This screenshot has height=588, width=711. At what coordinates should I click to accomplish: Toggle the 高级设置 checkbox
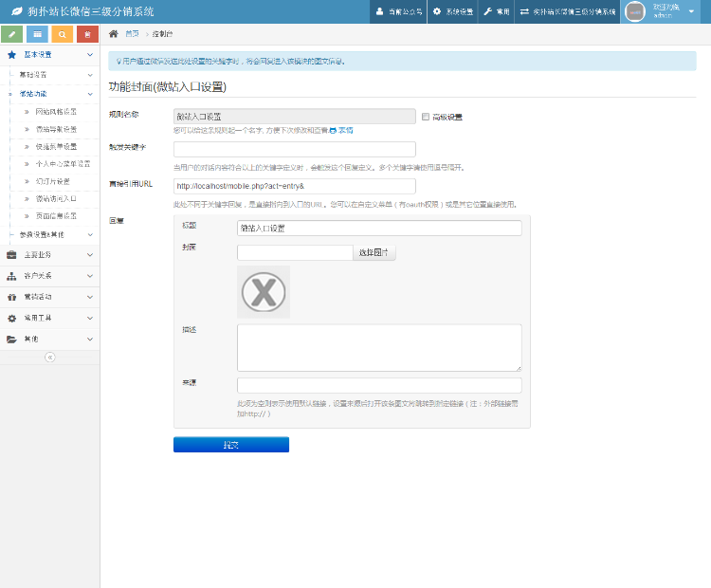pos(426,117)
